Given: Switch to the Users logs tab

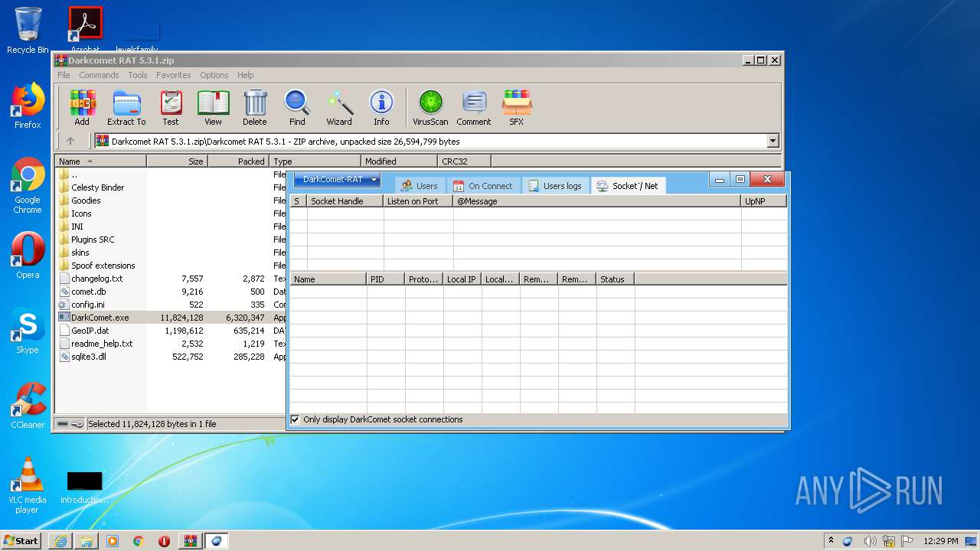Looking at the screenshot, I should point(555,186).
